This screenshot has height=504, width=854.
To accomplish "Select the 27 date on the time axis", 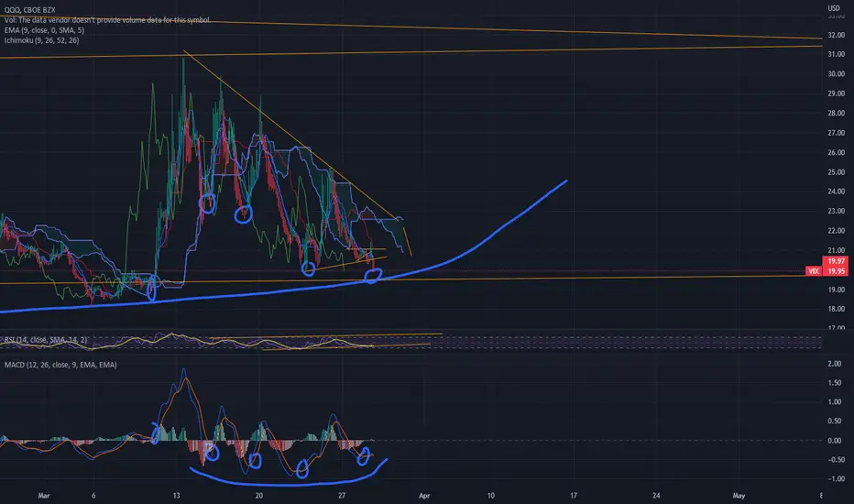I will pos(342,496).
